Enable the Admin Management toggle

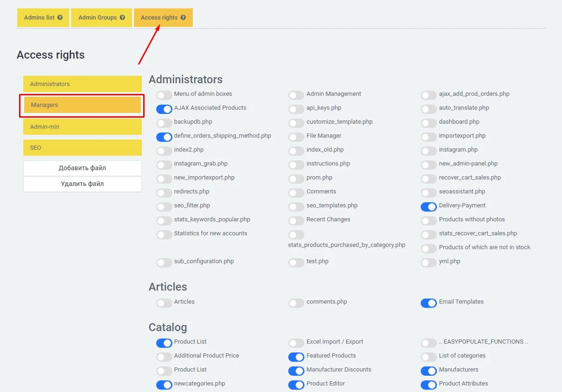click(296, 95)
